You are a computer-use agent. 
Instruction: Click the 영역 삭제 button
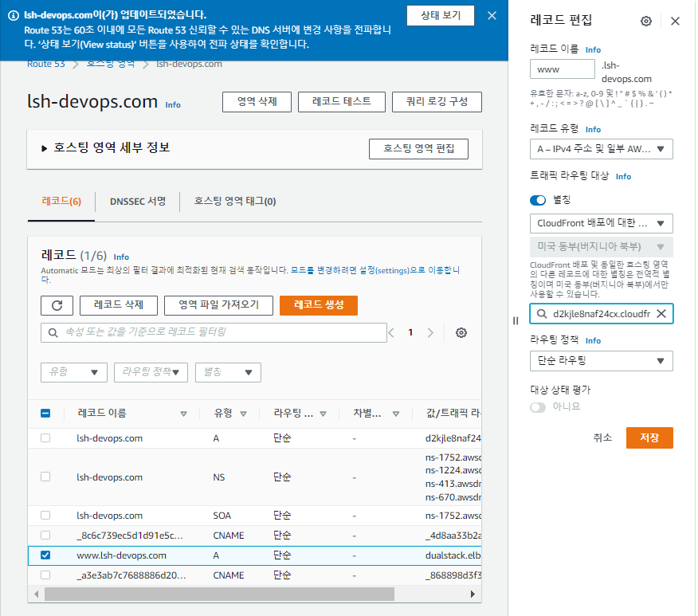click(257, 102)
